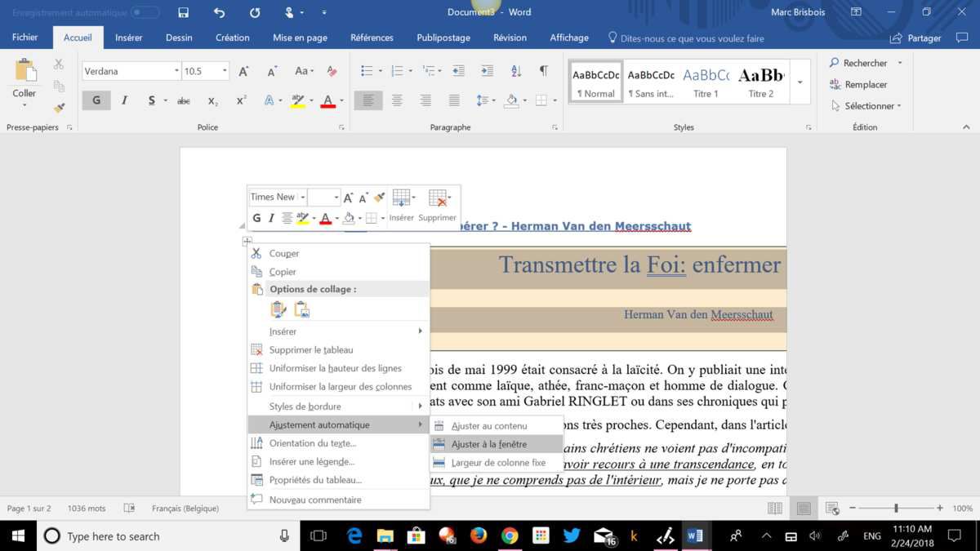Click the mini toolbar format painter icon

(x=379, y=198)
